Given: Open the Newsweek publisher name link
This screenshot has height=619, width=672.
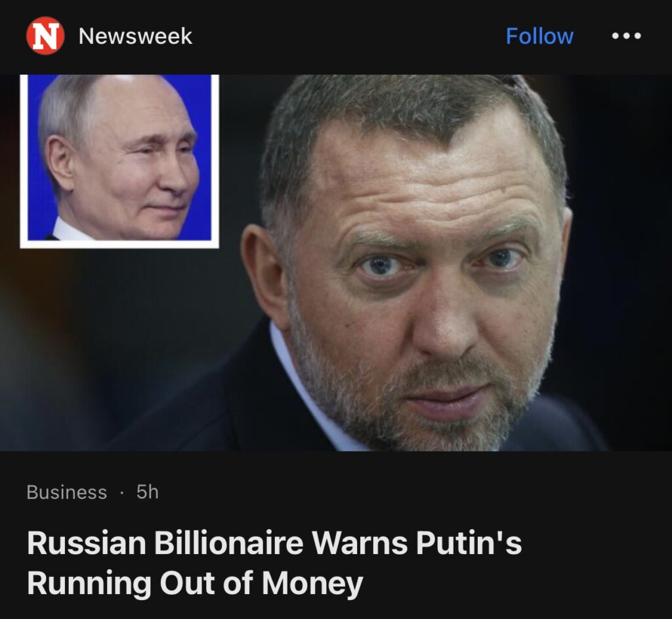Looking at the screenshot, I should 135,36.
